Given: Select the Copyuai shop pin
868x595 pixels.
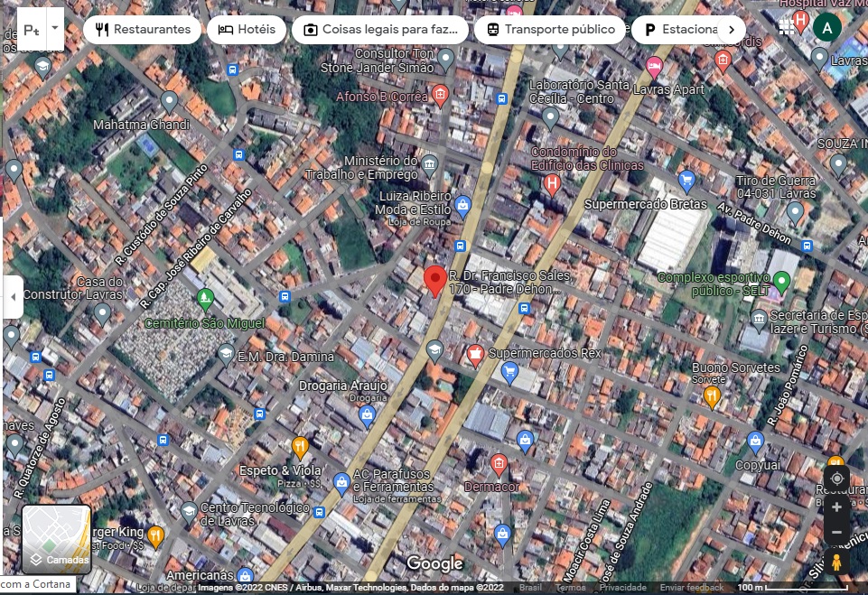Looking at the screenshot, I should click(755, 442).
